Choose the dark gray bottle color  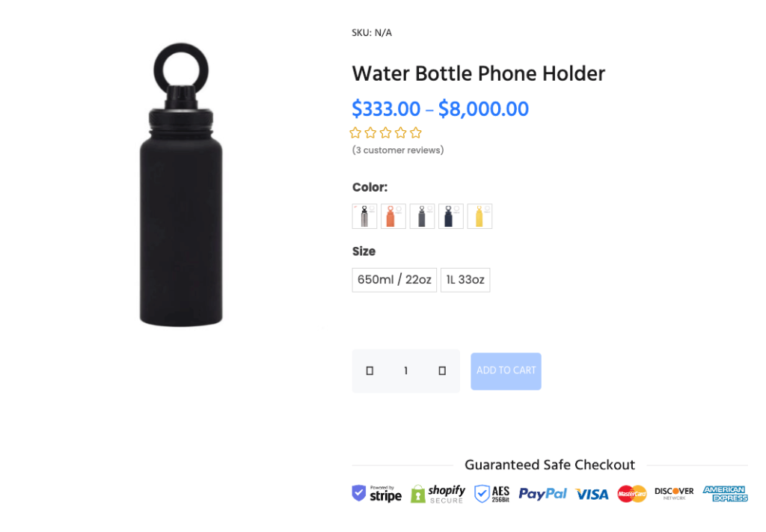[422, 216]
